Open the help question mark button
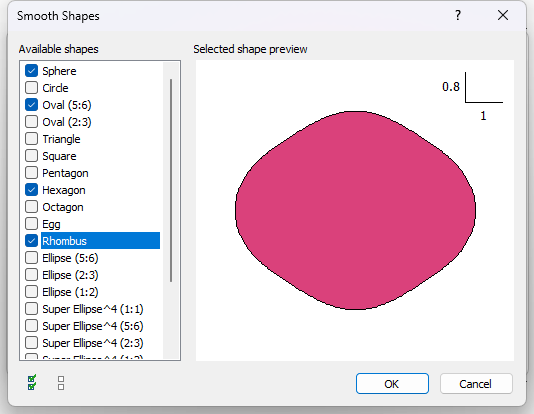The height and width of the screenshot is (414, 534). tap(458, 15)
